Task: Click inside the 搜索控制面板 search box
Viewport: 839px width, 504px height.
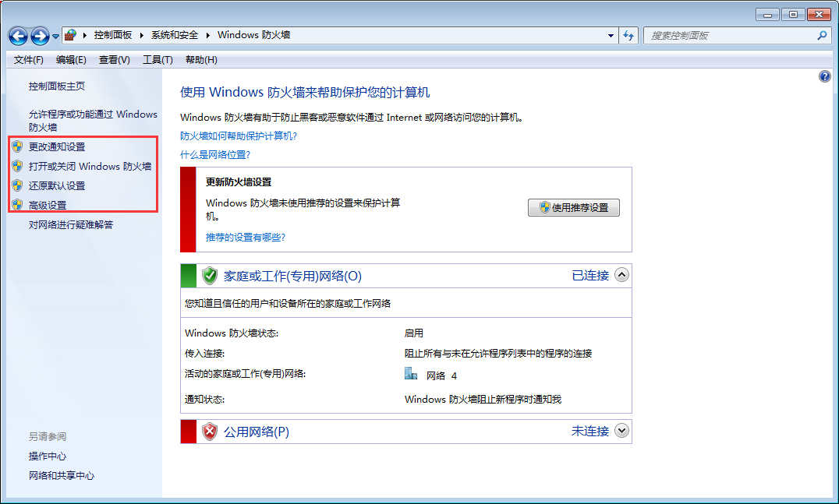Action: point(725,36)
